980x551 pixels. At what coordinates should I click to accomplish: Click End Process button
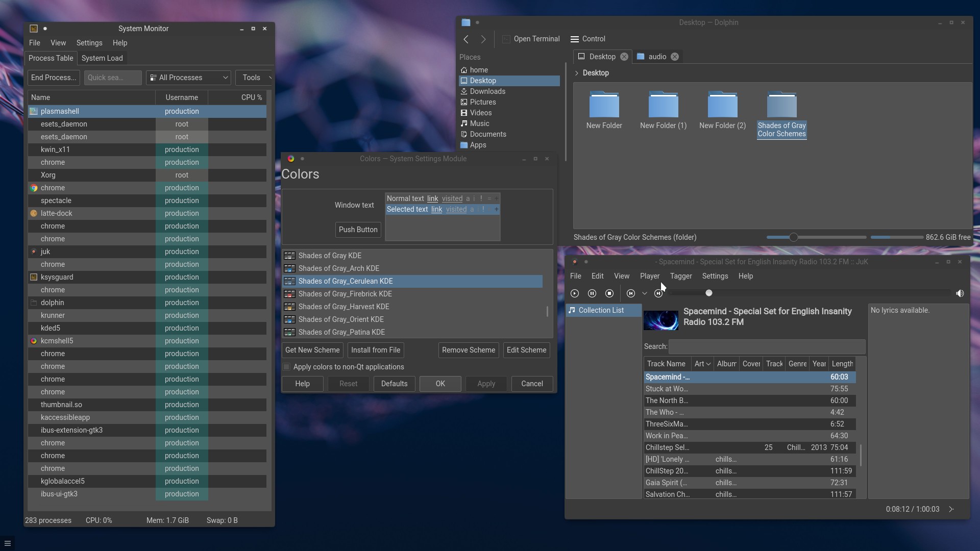pos(54,78)
